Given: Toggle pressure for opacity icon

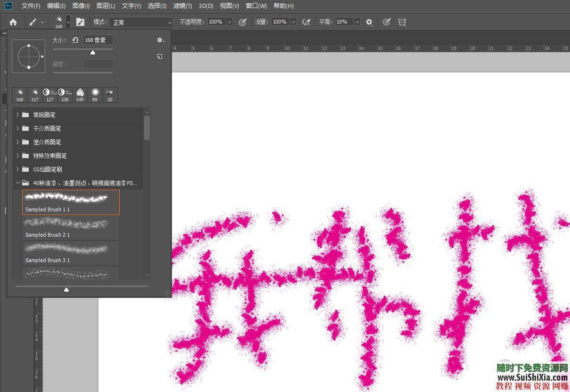Looking at the screenshot, I should point(243,22).
